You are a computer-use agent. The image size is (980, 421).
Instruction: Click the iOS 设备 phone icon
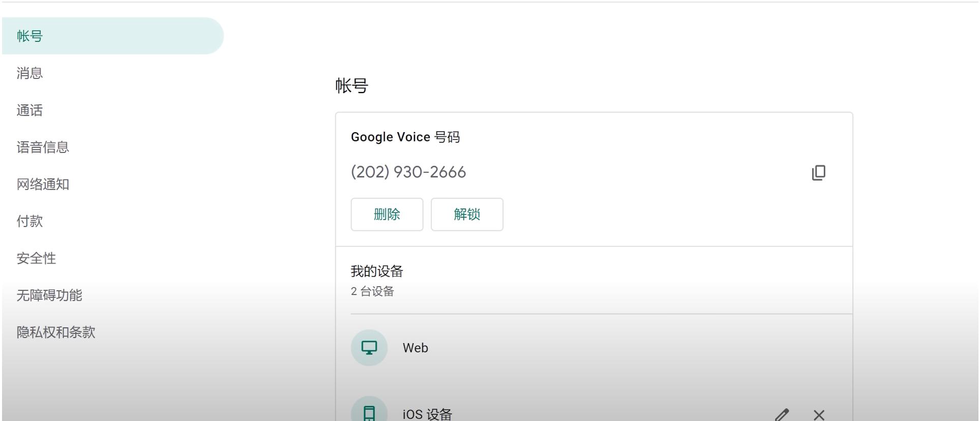(x=369, y=410)
